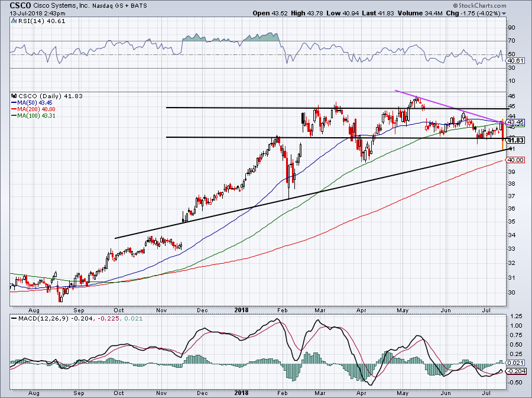Click the Jul label on the price chart date axis
532x398 pixels.
click(x=487, y=310)
